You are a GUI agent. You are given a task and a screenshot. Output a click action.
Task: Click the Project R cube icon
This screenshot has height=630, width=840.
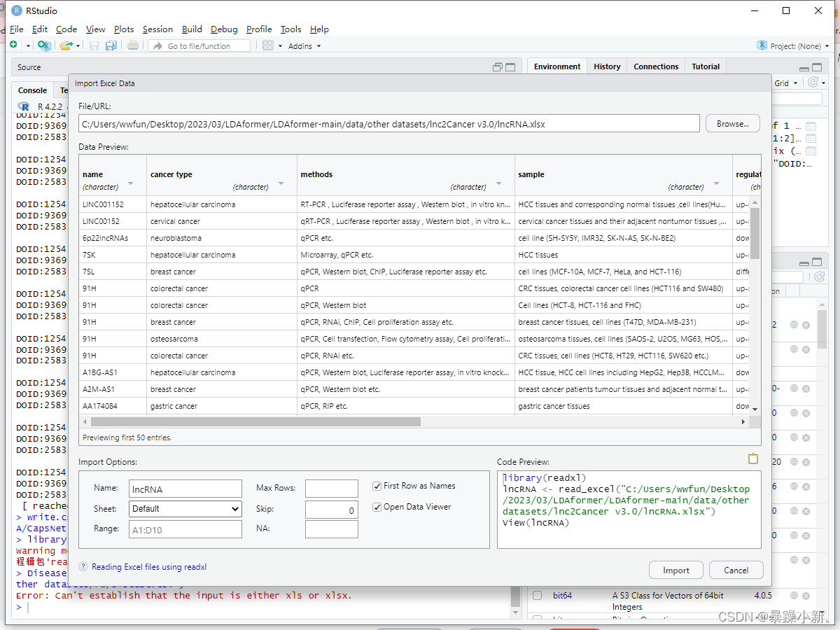click(x=762, y=45)
